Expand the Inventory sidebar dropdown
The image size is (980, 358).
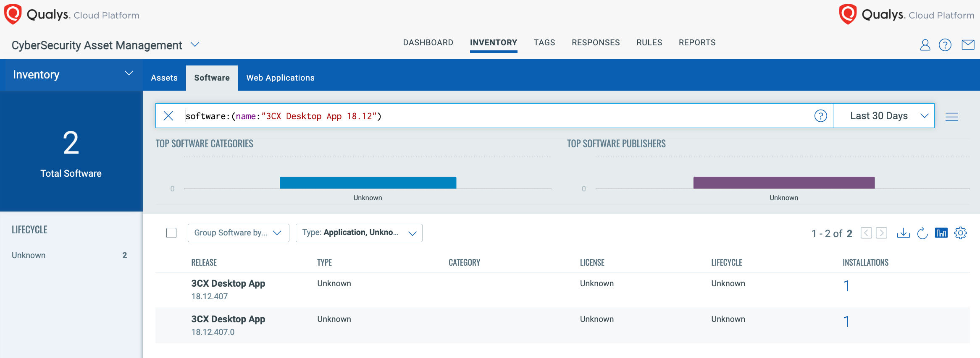tap(129, 73)
